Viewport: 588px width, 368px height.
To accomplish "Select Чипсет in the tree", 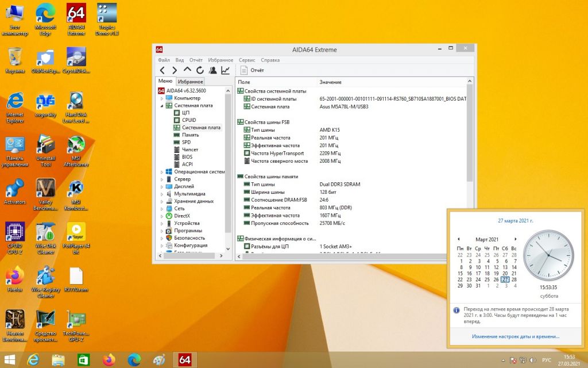I will pyautogui.click(x=189, y=149).
